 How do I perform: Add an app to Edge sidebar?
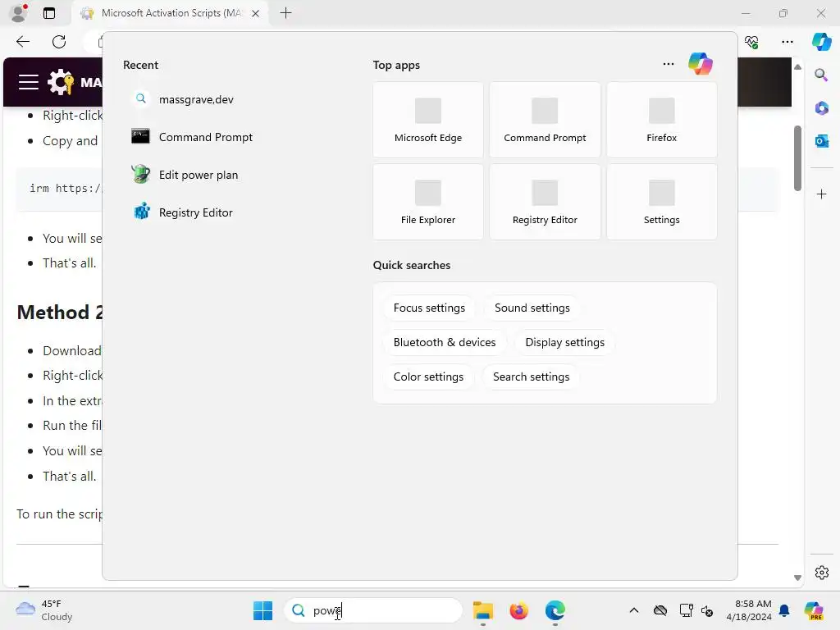click(x=821, y=194)
